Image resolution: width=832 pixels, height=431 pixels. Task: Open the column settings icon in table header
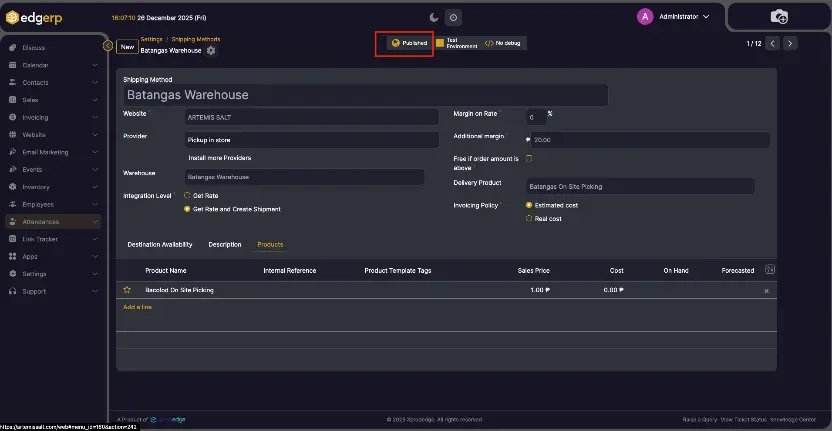point(769,270)
